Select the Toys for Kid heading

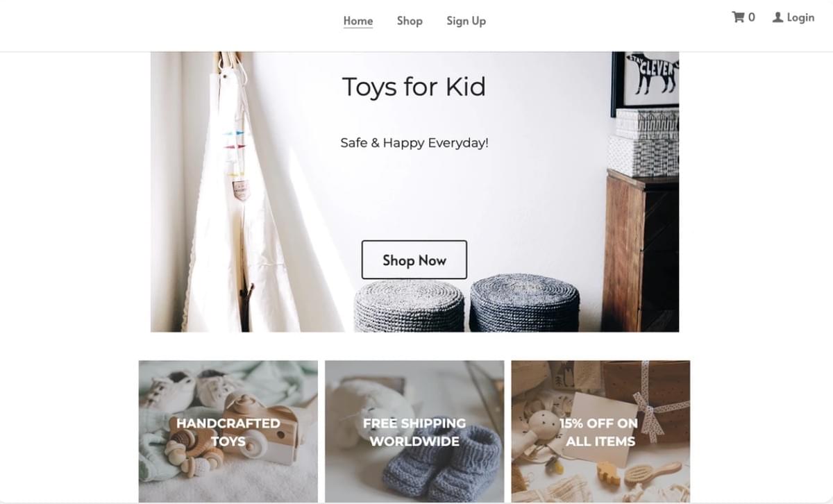(414, 87)
